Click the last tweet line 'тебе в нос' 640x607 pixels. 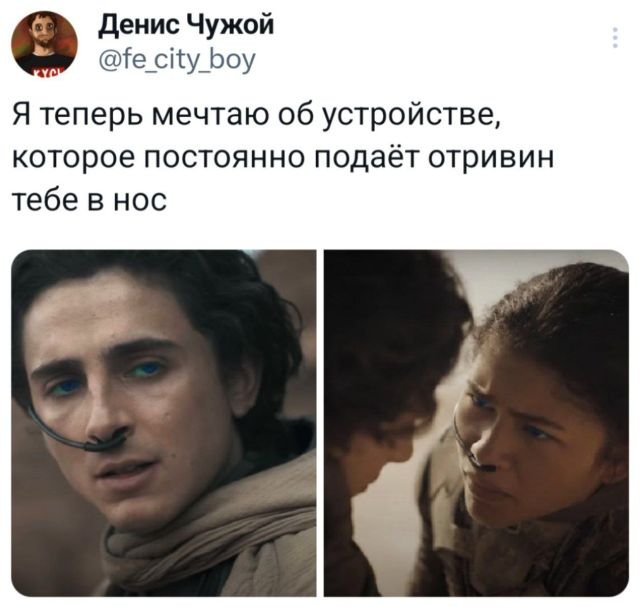[x=90, y=200]
